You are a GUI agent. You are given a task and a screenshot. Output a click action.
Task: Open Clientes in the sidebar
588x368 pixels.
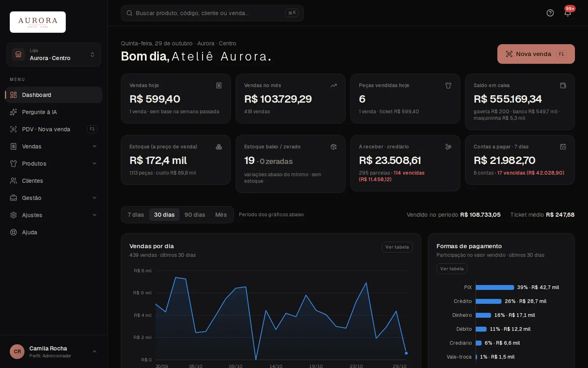[53, 181]
